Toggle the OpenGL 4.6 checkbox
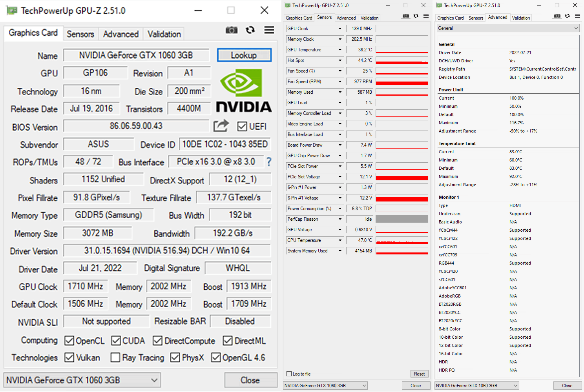This screenshot has height=392, width=584. (216, 357)
